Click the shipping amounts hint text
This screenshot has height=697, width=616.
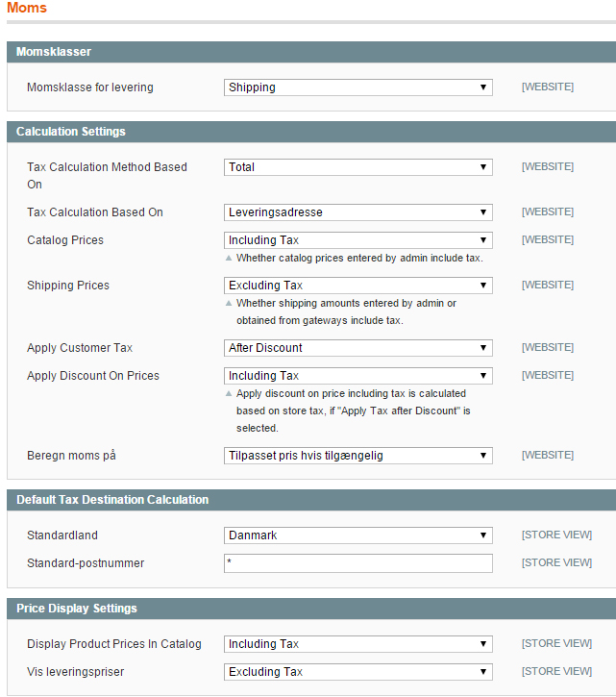click(x=346, y=312)
